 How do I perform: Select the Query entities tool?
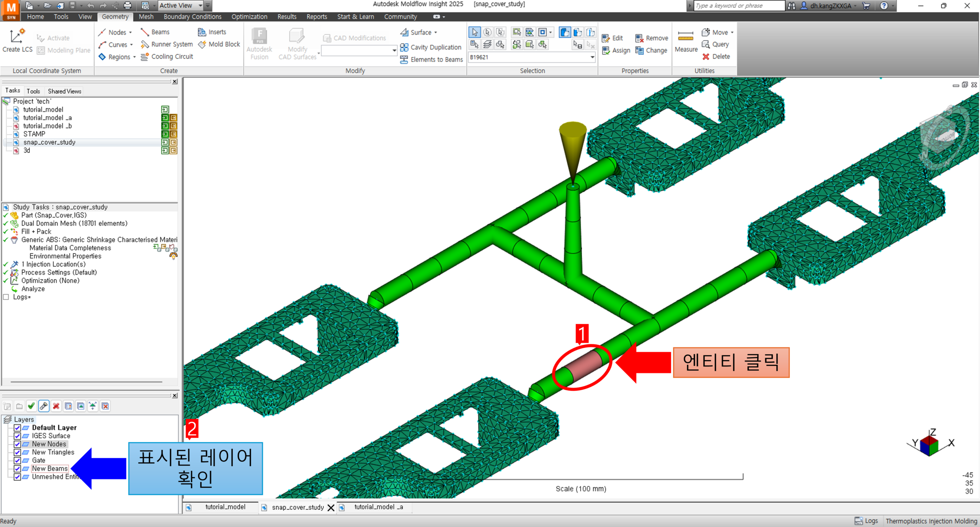(x=706, y=44)
